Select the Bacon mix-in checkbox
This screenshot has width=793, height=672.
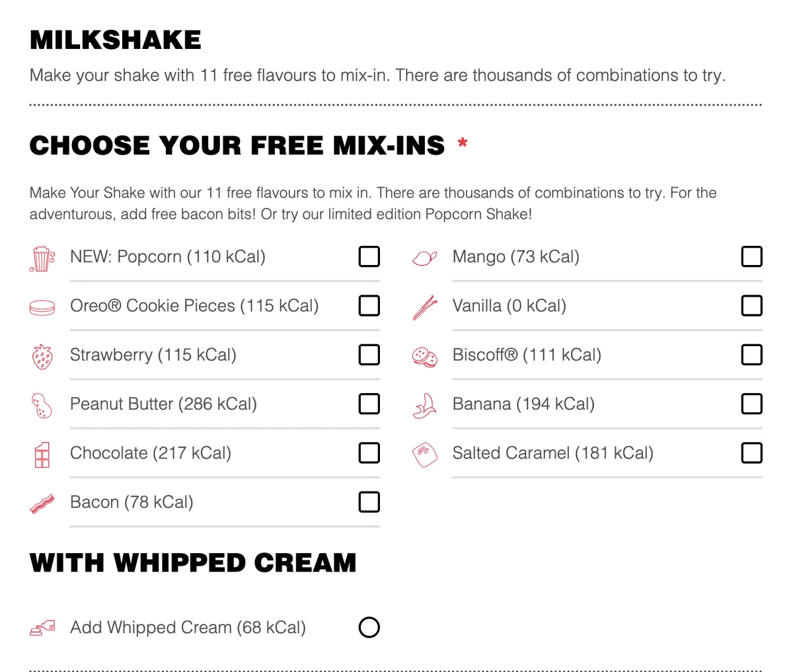[369, 502]
